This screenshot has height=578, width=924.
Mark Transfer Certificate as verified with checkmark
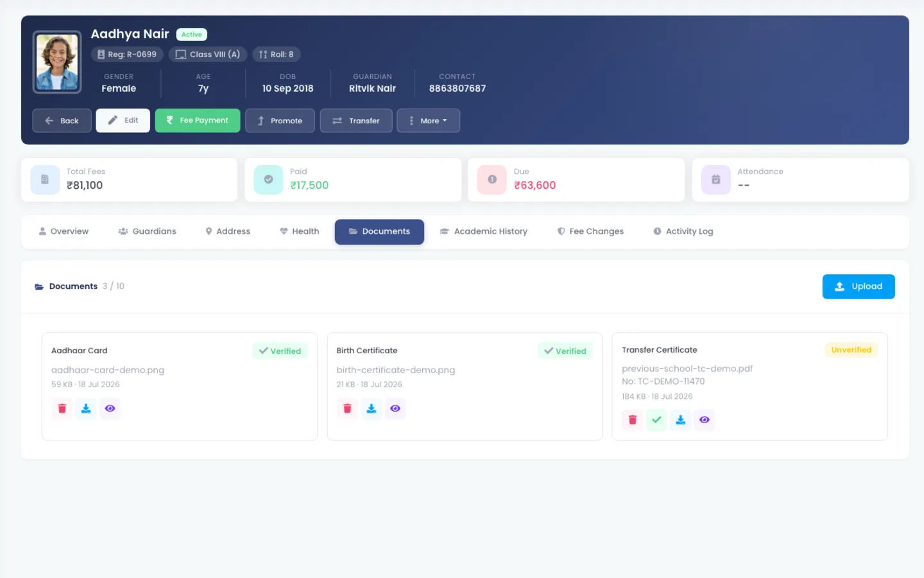(656, 420)
